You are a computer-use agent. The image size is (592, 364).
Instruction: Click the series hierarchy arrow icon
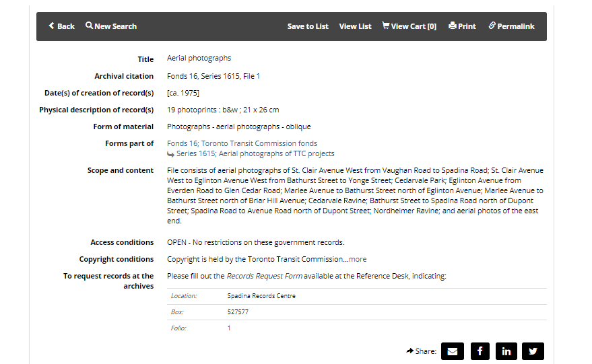coord(170,154)
